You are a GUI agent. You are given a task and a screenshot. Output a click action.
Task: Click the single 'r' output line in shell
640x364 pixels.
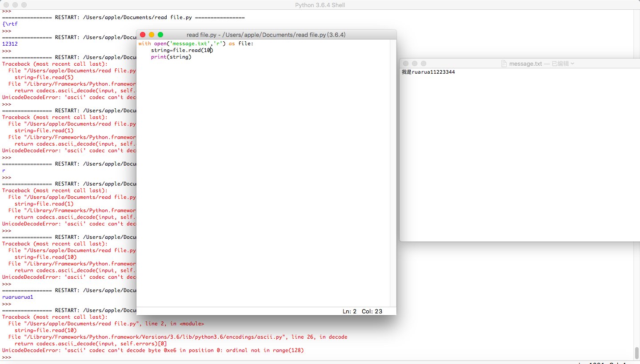[4, 170]
